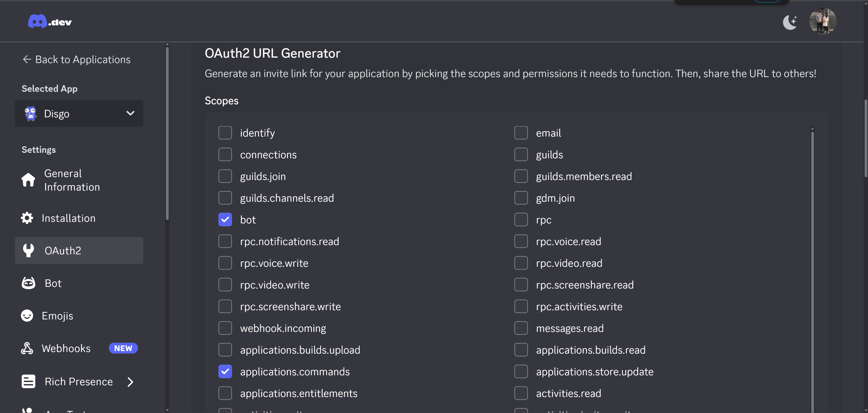The image size is (868, 413).
Task: Click the scopes list vertical scrollbar
Action: tap(812, 269)
